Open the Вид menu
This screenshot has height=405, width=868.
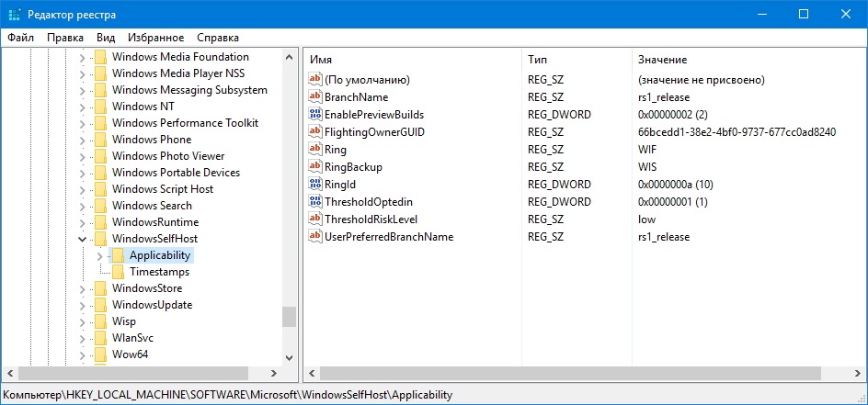[106, 38]
